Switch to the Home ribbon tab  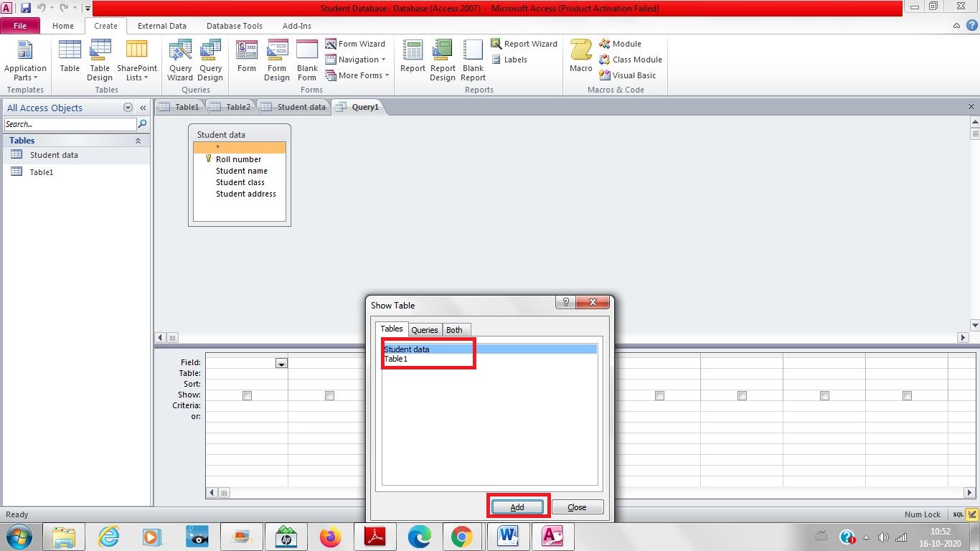pos(63,26)
